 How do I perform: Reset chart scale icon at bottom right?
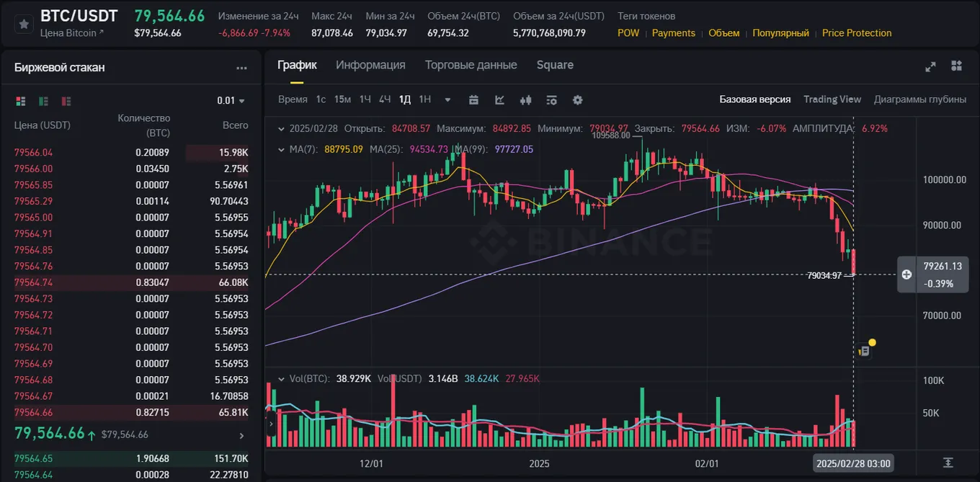point(948,462)
